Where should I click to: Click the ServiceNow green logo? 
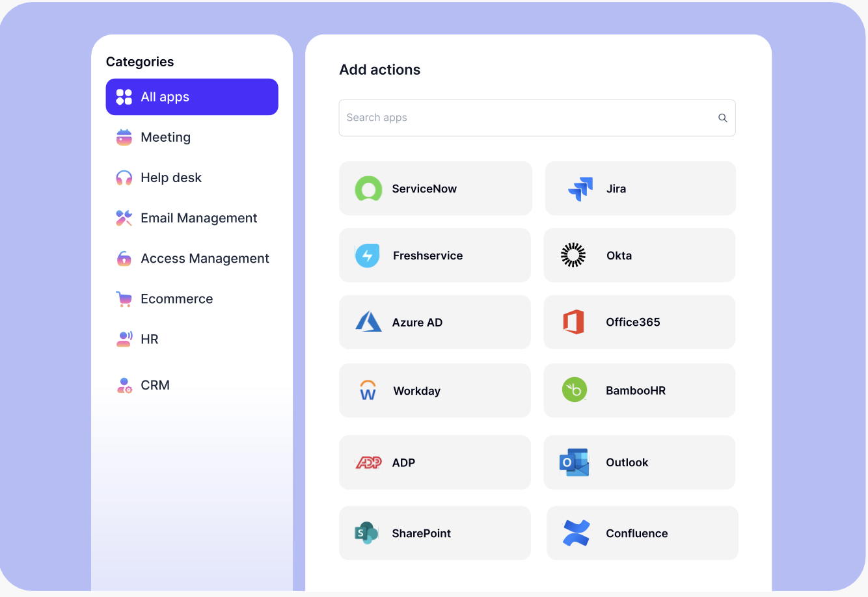point(368,189)
